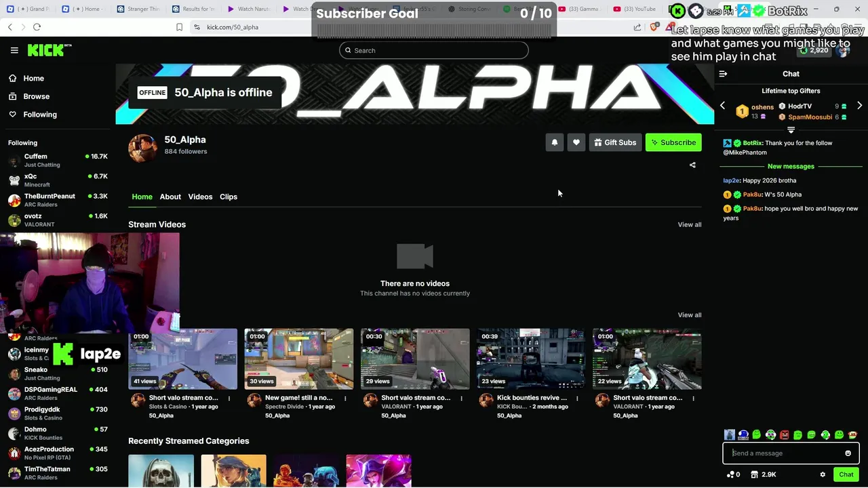Open options menu on Spectre Divide clip
868x488 pixels.
pyautogui.click(x=345, y=399)
